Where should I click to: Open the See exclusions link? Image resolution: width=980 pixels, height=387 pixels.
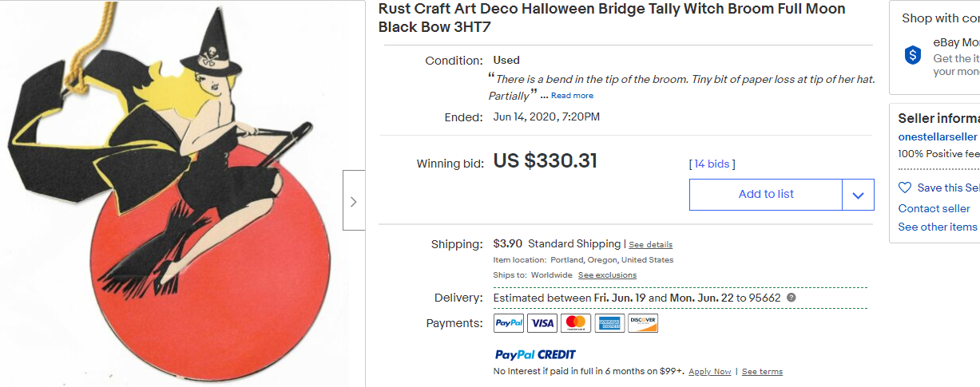click(x=607, y=275)
